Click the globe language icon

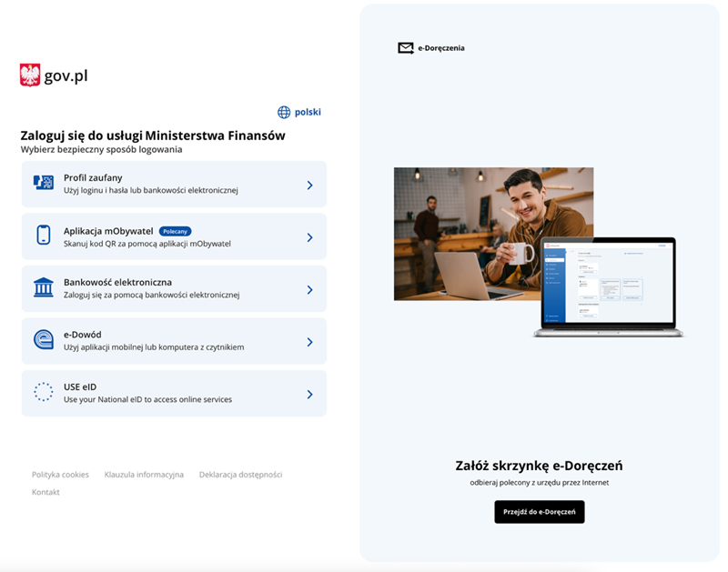coord(284,112)
